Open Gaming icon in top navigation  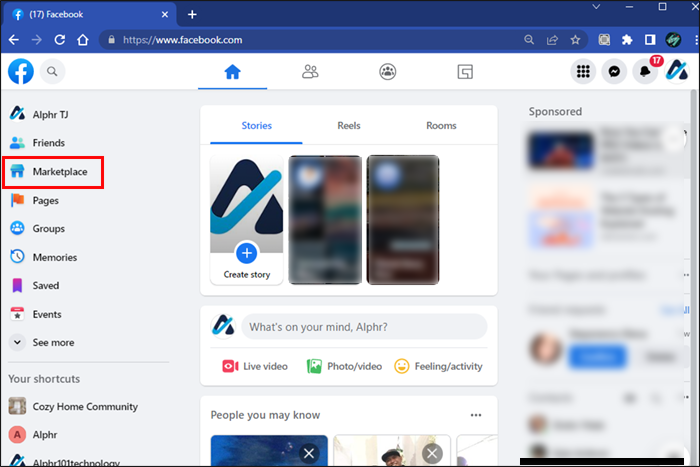(465, 71)
